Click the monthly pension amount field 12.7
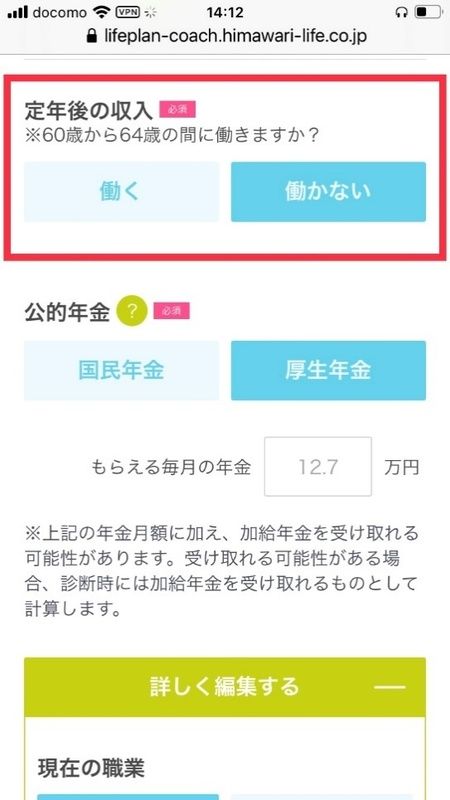The image size is (450, 800). 318,466
